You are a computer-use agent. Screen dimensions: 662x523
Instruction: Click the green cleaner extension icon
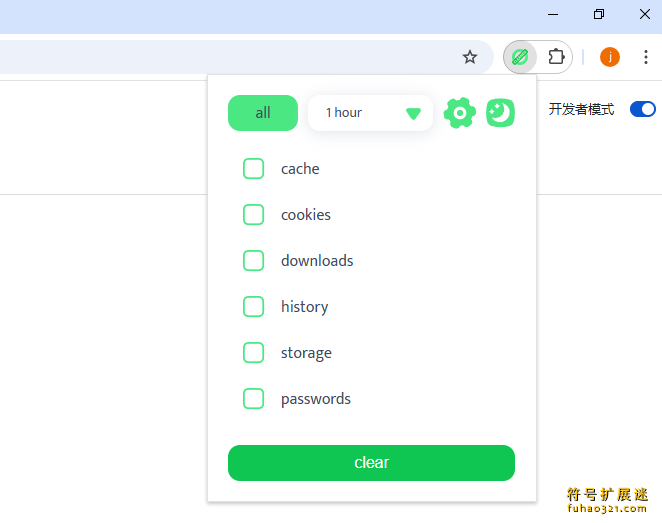(x=520, y=57)
